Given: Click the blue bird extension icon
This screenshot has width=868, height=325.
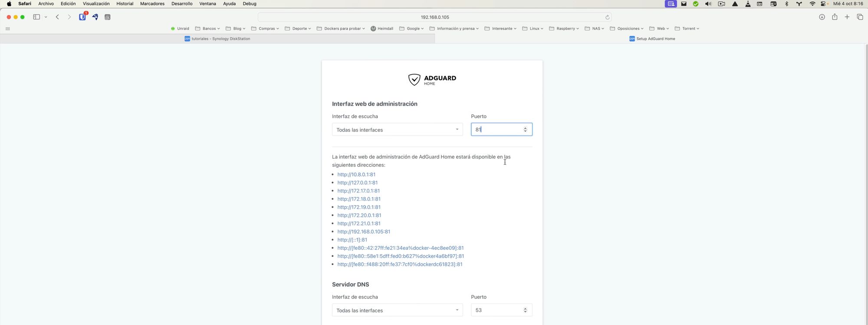Looking at the screenshot, I should click(x=95, y=17).
